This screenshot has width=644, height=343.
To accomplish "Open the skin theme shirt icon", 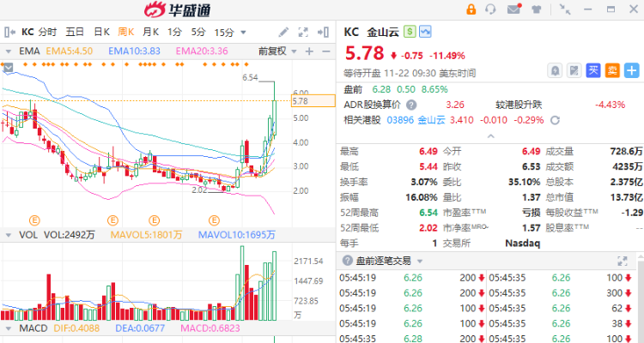I will [537, 9].
